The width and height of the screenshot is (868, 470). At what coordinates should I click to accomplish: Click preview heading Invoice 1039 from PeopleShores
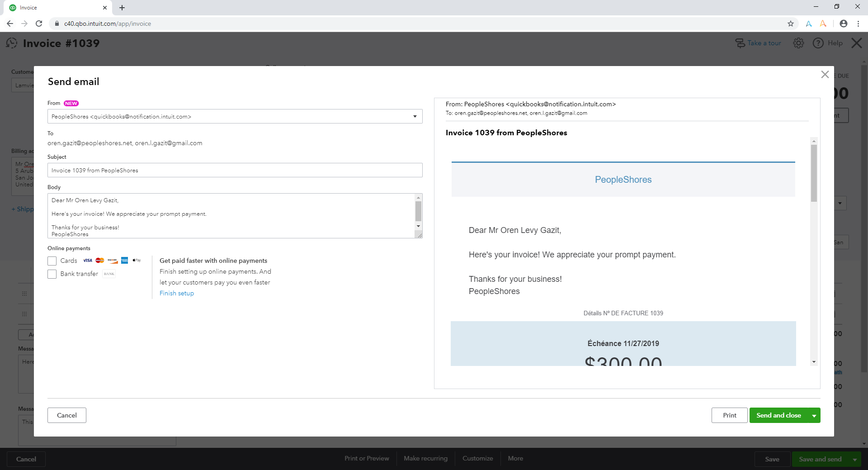506,133
